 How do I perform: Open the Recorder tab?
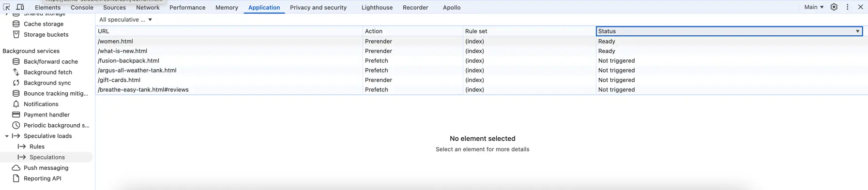(415, 7)
